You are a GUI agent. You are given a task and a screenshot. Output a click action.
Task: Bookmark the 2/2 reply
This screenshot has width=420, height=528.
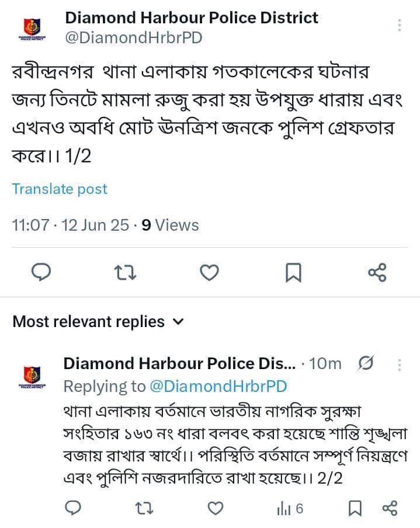point(354,509)
